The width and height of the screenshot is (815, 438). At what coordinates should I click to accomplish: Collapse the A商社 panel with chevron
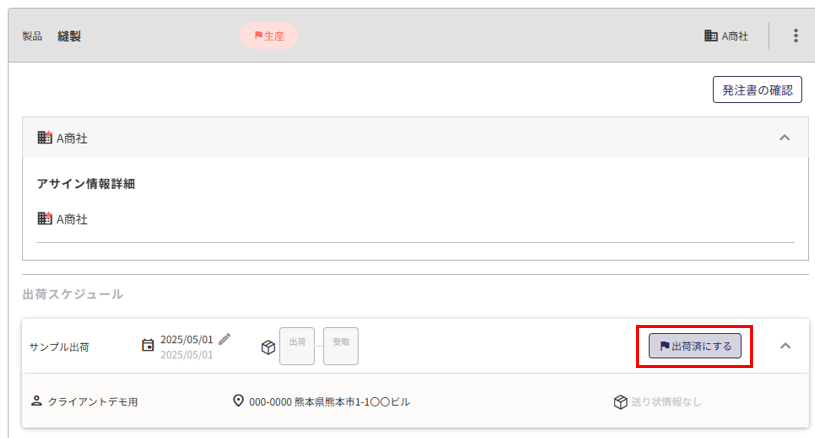click(784, 138)
